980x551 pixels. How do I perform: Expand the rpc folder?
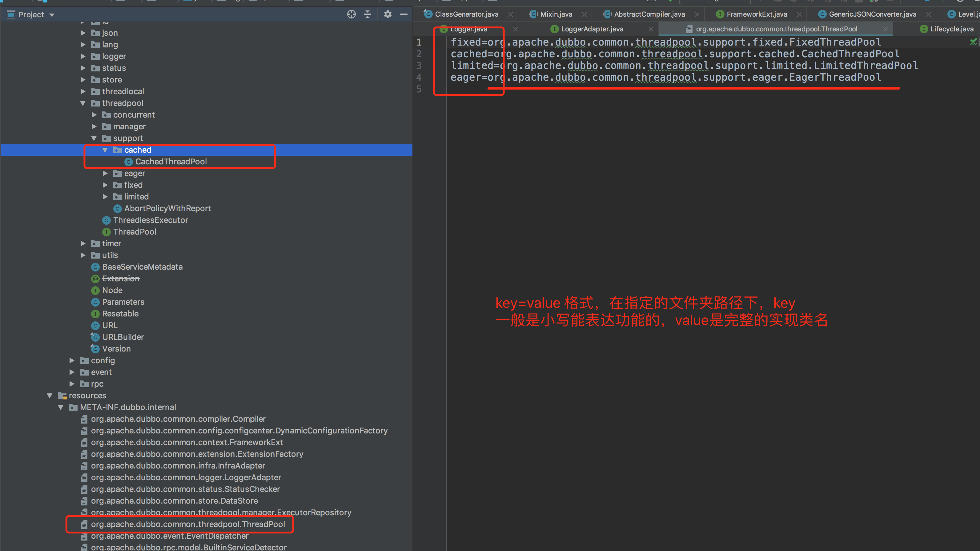72,384
